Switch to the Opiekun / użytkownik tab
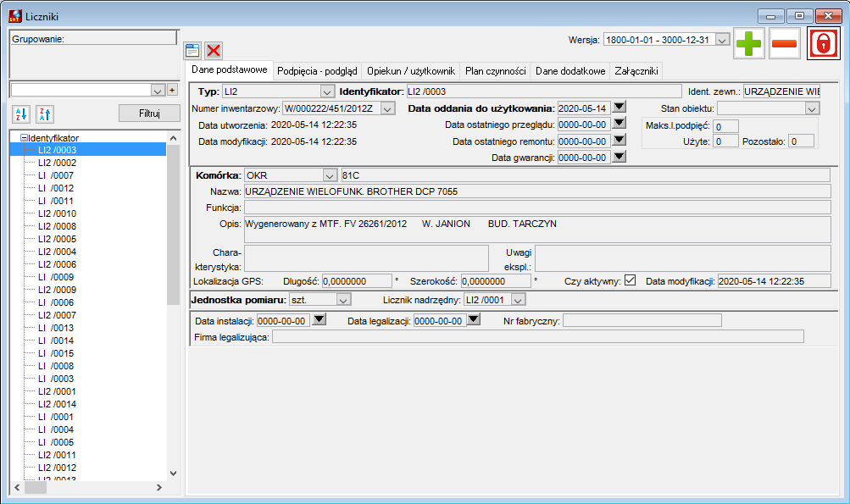 coord(411,71)
